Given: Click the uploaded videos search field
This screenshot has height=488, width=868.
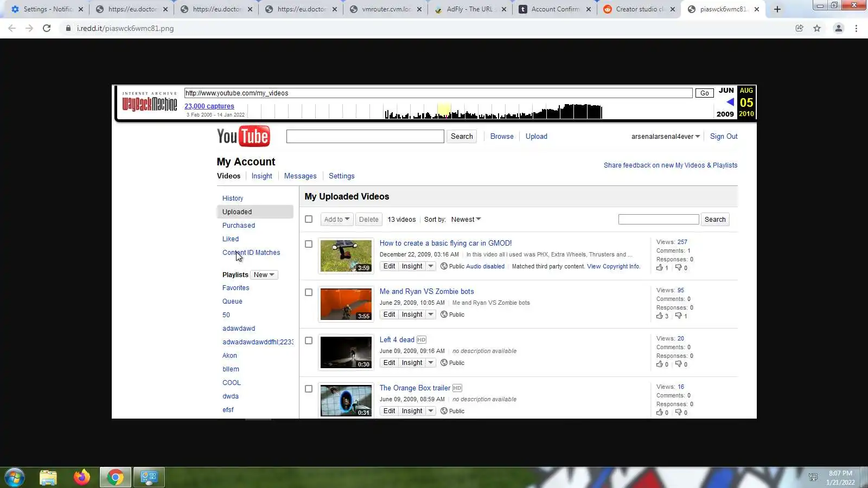Looking at the screenshot, I should pos(659,220).
